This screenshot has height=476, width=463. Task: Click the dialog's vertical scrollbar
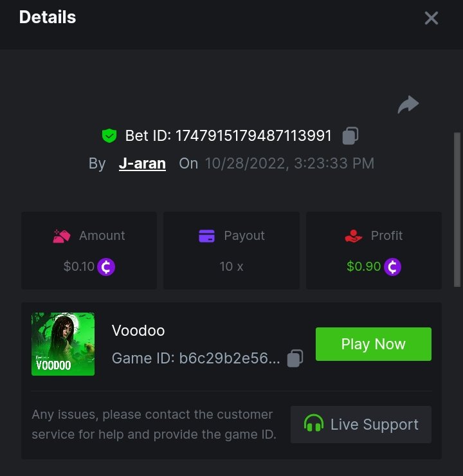tap(457, 210)
